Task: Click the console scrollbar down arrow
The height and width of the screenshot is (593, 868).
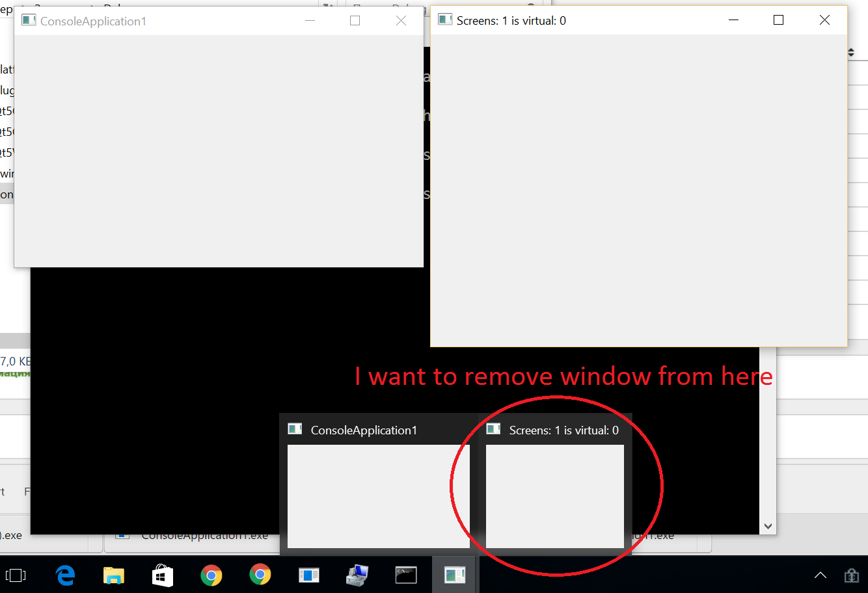Action: click(x=768, y=526)
